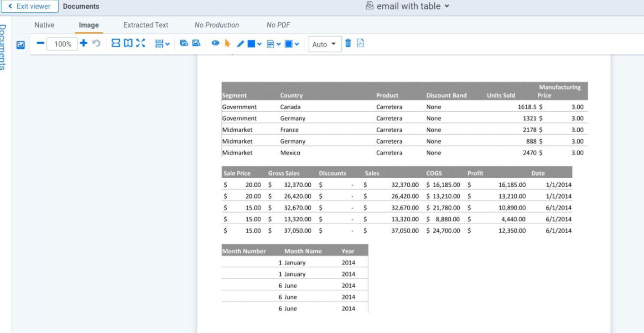Click the second image export icon
This screenshot has height=333, width=644.
coord(196,43)
